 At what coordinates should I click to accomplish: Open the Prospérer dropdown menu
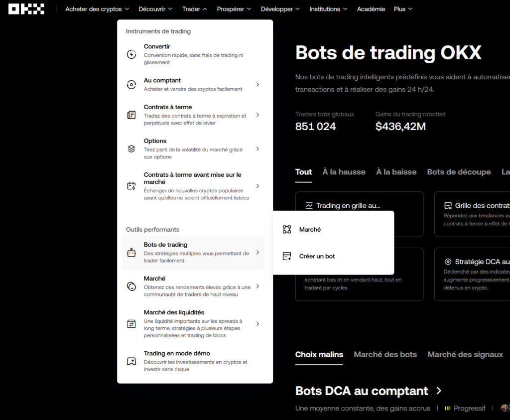click(234, 9)
